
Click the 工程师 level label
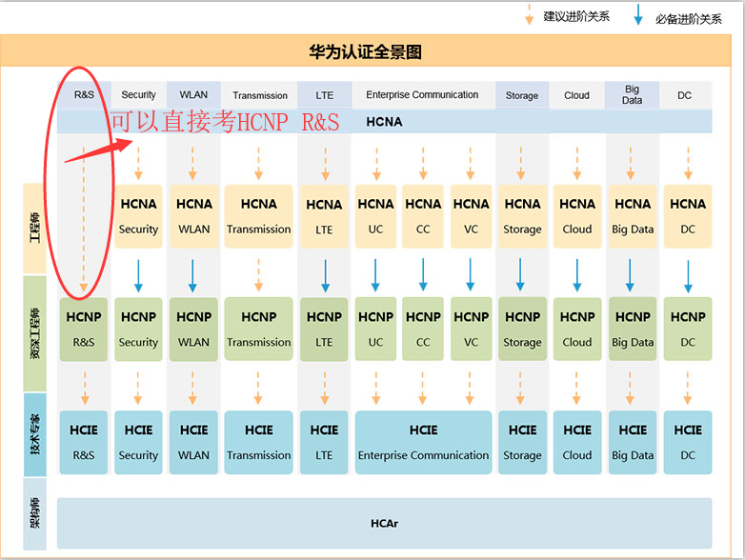click(x=34, y=228)
